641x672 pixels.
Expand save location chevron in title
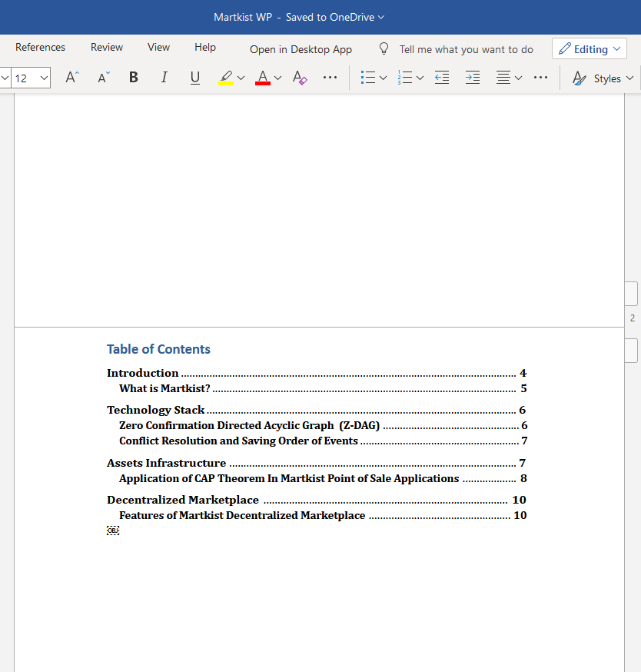click(381, 17)
